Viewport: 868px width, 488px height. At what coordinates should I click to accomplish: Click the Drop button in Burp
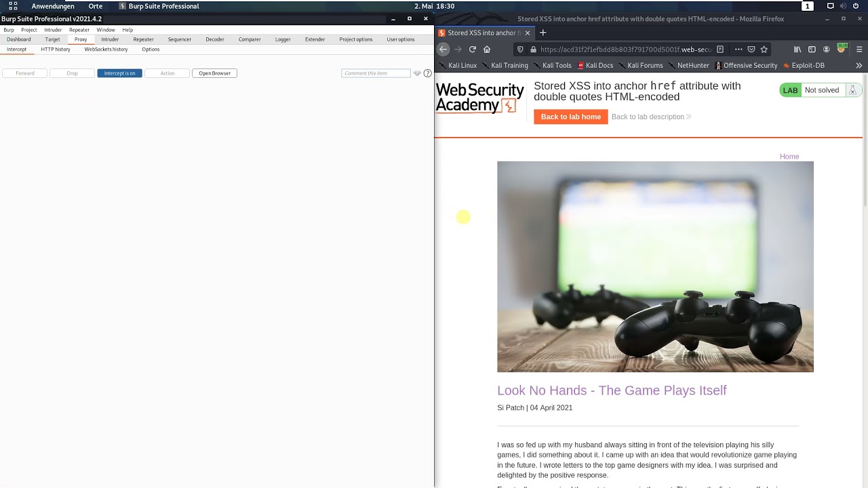coord(72,73)
